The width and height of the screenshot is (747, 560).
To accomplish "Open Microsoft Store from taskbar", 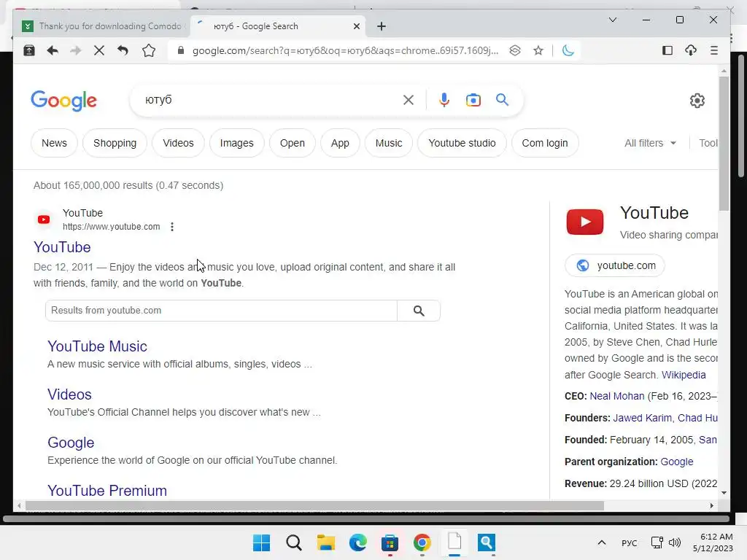I will (x=390, y=542).
